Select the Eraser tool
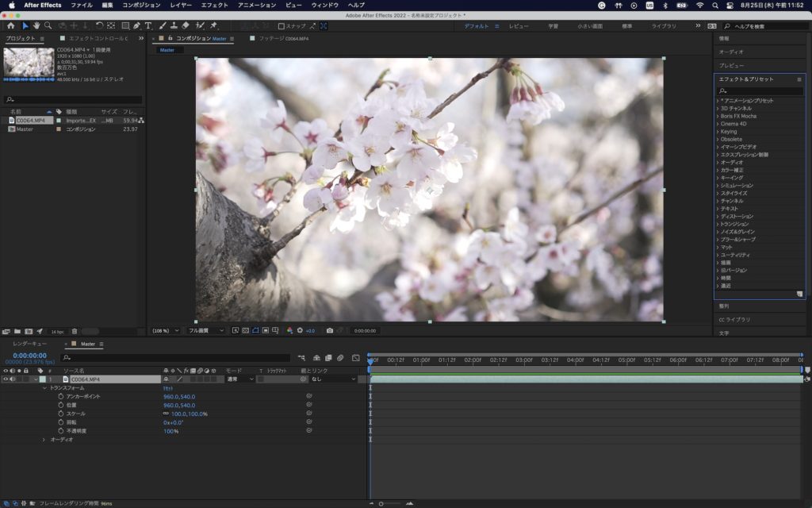This screenshot has width=812, height=508. point(186,25)
